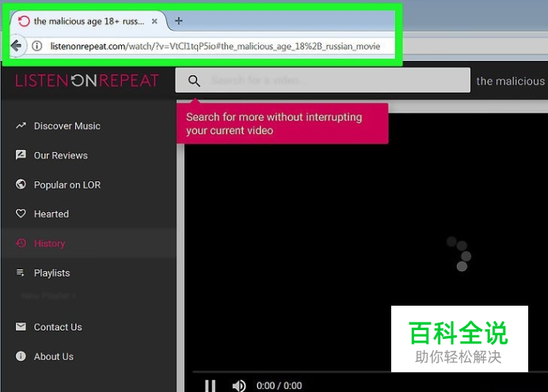Click 'the malicious' video title text
Screen dimensions: 548x392
click(x=510, y=81)
